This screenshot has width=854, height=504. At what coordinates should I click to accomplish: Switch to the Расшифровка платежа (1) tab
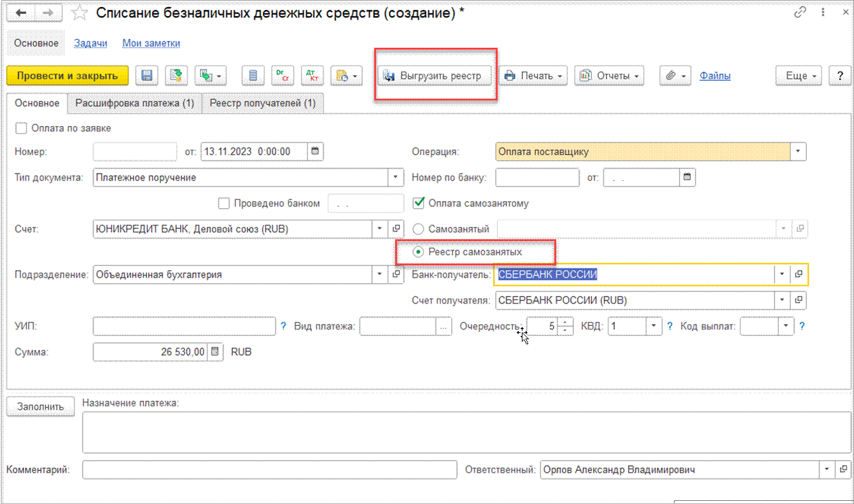(x=135, y=103)
